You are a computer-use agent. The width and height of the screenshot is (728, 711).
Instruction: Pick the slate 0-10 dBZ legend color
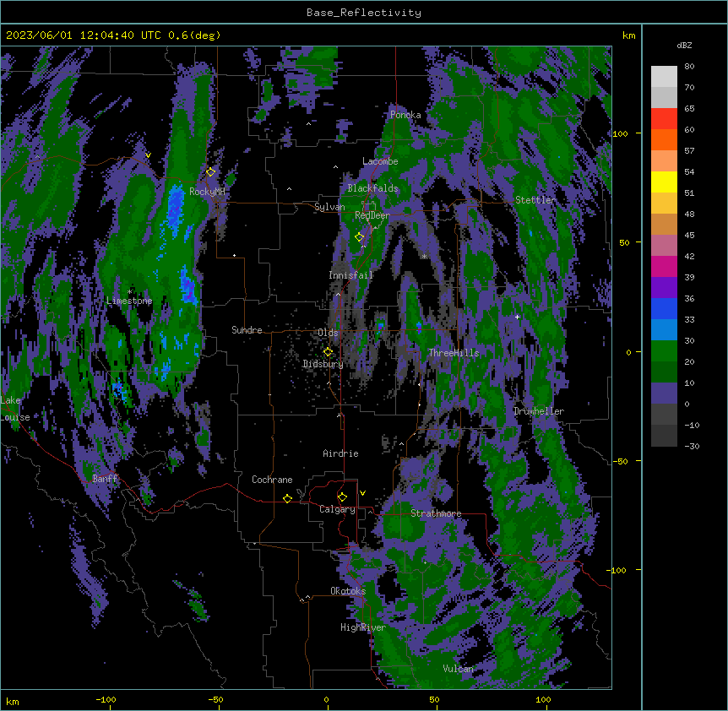pos(664,393)
